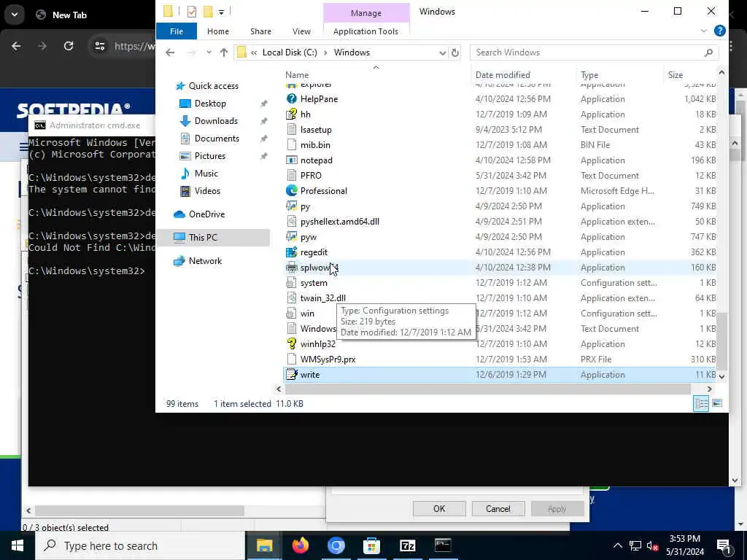Open the Share ribbon tab
The width and height of the screenshot is (747, 560).
pyautogui.click(x=260, y=31)
